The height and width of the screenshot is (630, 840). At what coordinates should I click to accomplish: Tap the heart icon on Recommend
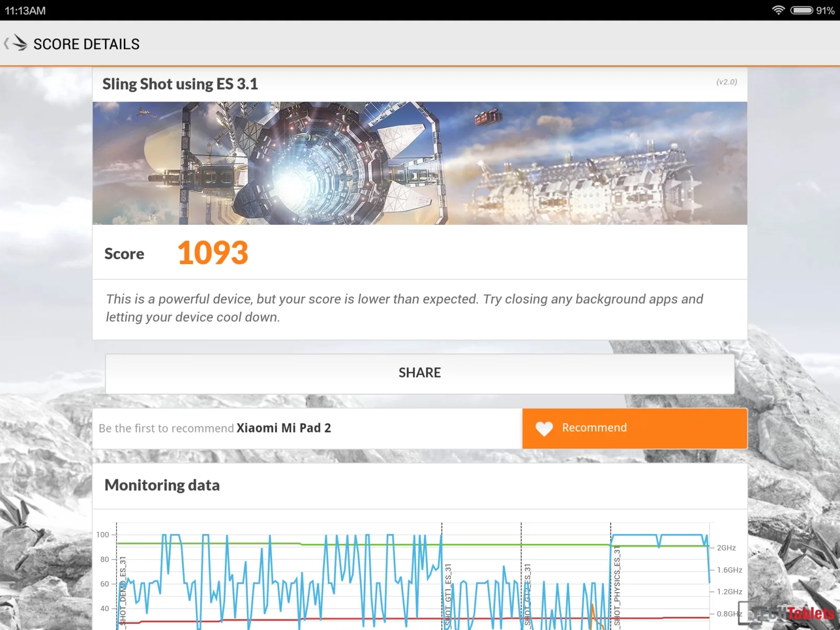[x=544, y=428]
